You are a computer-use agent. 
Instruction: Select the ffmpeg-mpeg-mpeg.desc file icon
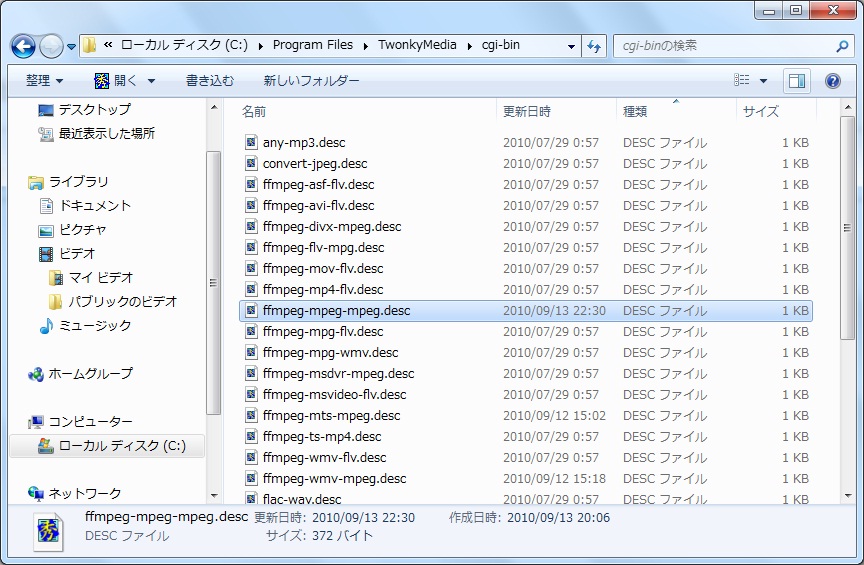point(251,310)
